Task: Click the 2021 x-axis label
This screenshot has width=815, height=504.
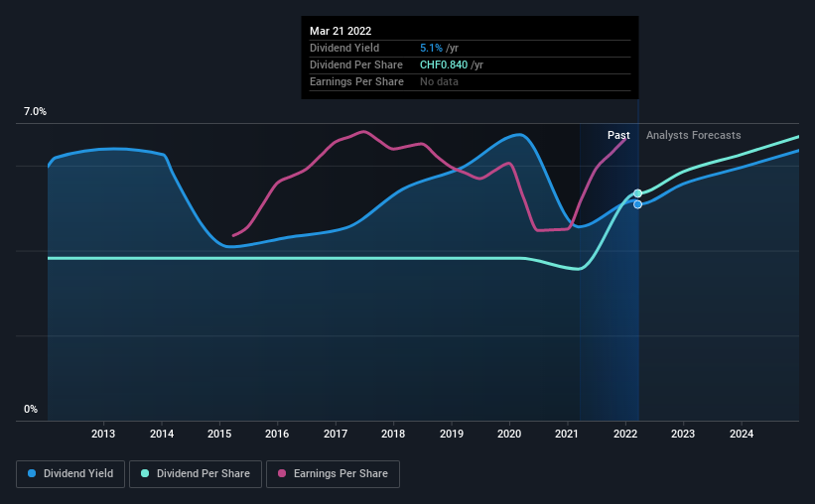Action: [x=567, y=434]
